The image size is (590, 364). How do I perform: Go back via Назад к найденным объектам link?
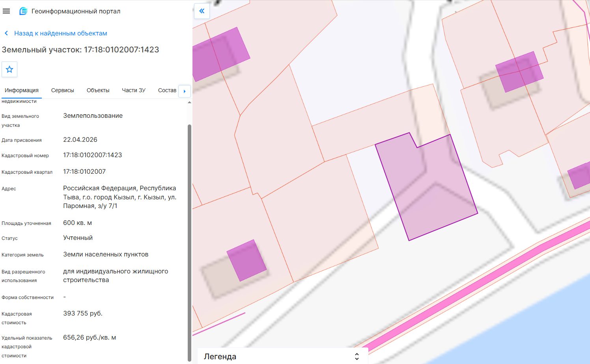pos(61,33)
